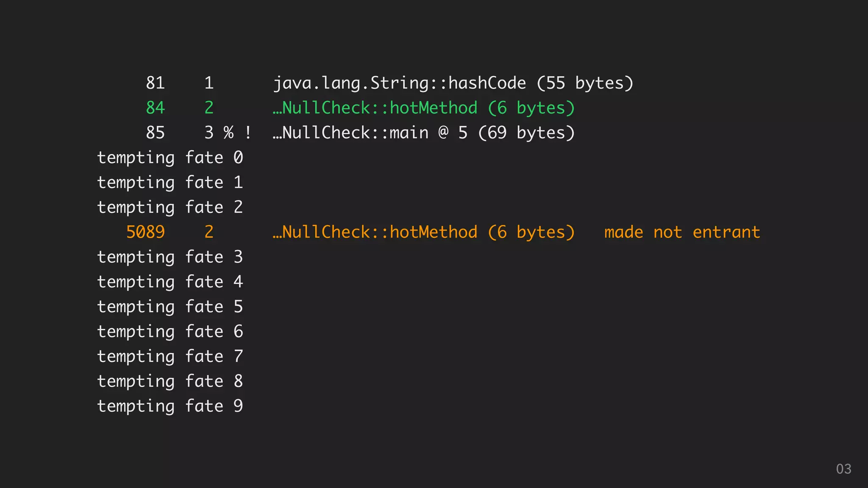This screenshot has width=868, height=488.
Task: Click the 'tempting fate 5' line
Action: pyautogui.click(x=170, y=307)
